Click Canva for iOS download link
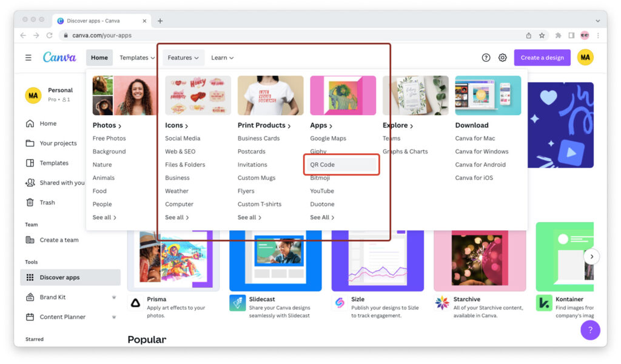The height and width of the screenshot is (364, 621). pyautogui.click(x=474, y=178)
